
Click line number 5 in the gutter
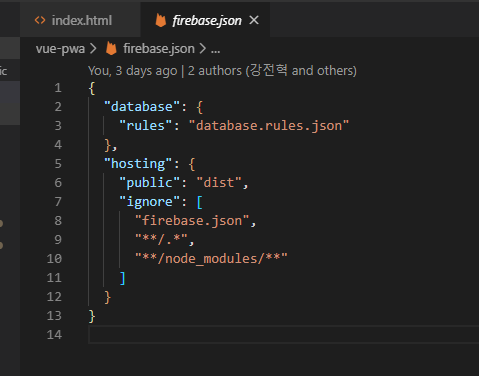(x=58, y=164)
